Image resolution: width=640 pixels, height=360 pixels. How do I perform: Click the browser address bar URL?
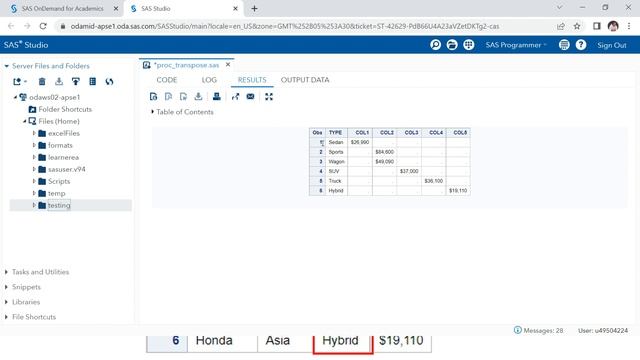[285, 26]
